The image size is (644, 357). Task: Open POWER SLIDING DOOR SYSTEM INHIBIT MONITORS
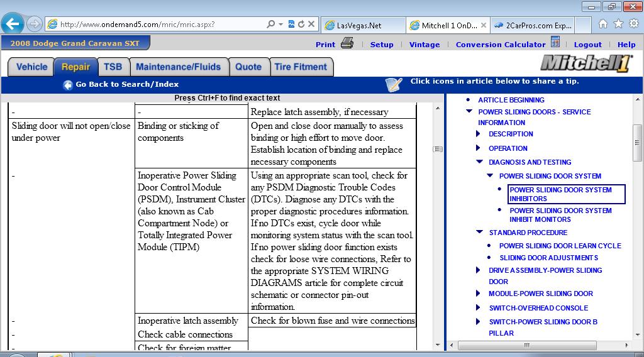pos(560,215)
